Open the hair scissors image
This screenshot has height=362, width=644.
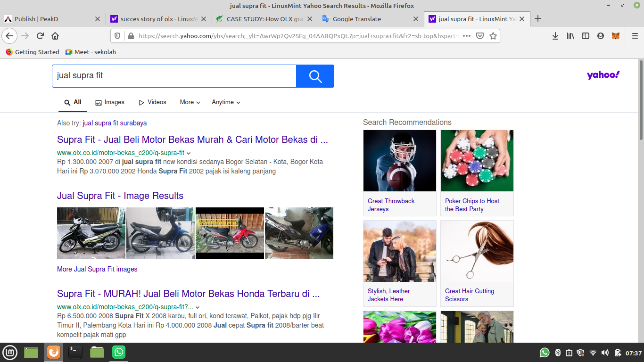click(x=477, y=251)
